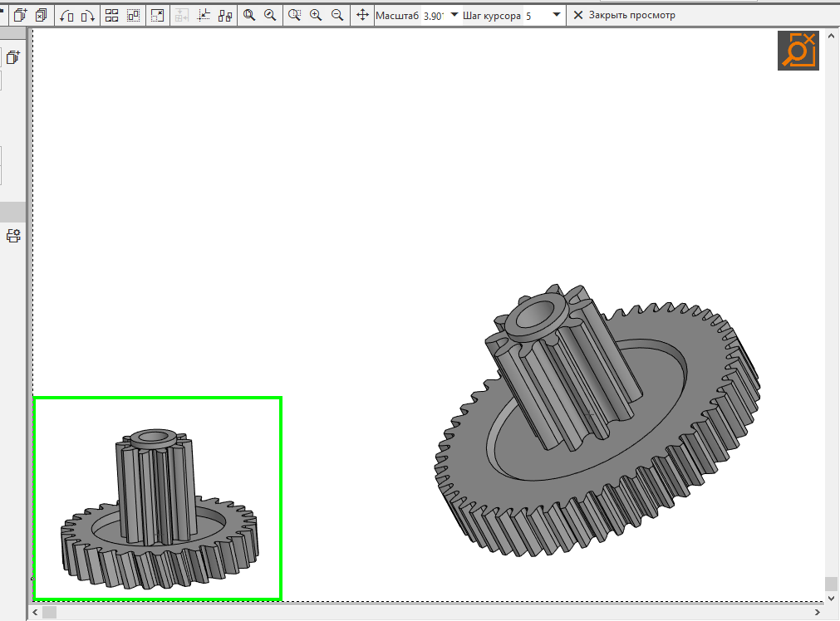Zoom in with the plus magnifier
The image size is (840, 621).
coord(316,15)
